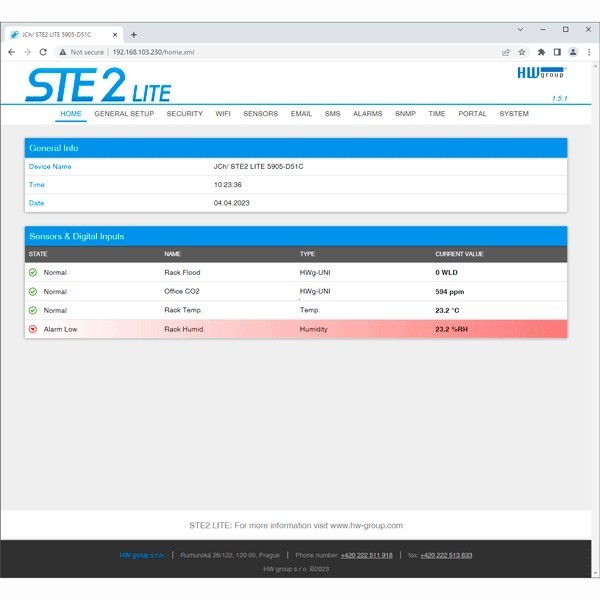Go back with the browser back arrow
The width and height of the screenshot is (600, 600).
[11, 52]
